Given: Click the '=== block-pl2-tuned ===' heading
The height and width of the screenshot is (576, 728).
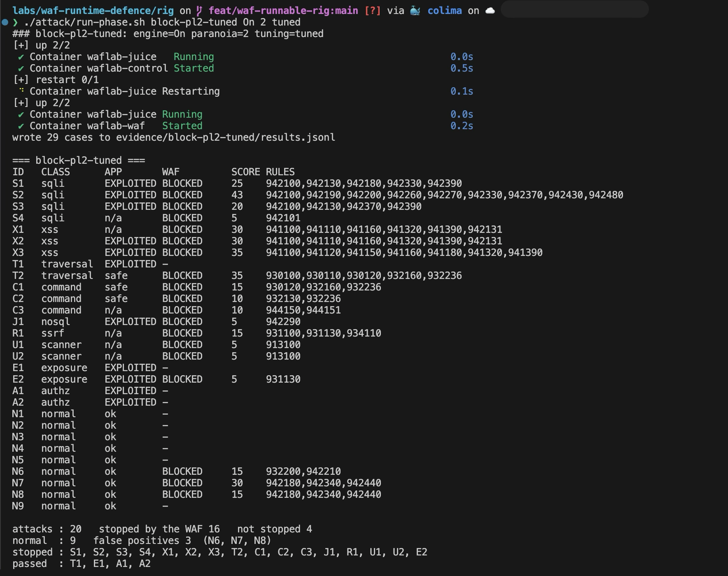Looking at the screenshot, I should click(x=79, y=160).
